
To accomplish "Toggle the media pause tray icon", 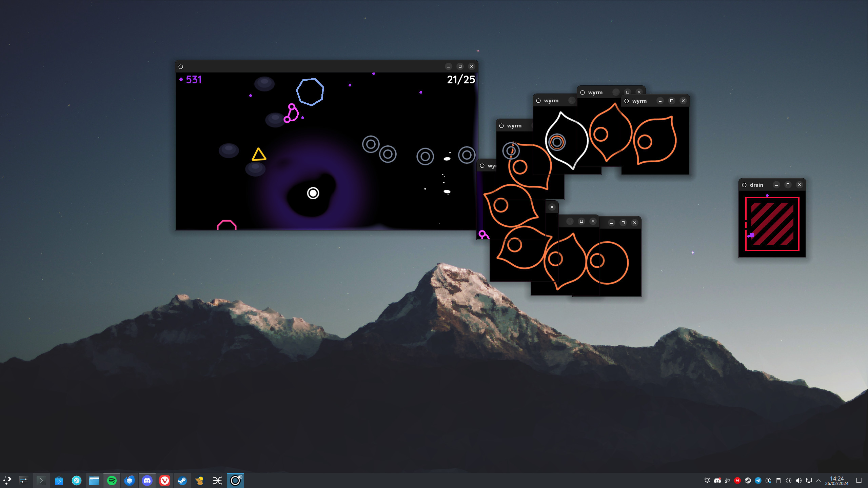I will point(789,481).
